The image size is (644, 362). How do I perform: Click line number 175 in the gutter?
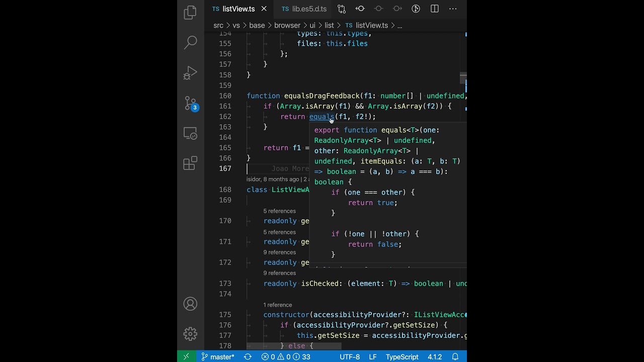(225, 315)
